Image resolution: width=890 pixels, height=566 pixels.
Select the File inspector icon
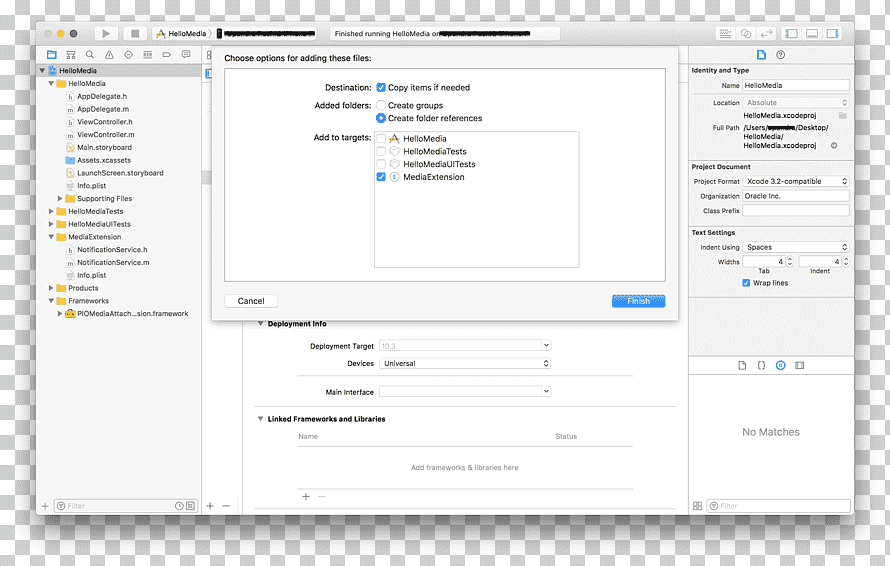coord(761,54)
